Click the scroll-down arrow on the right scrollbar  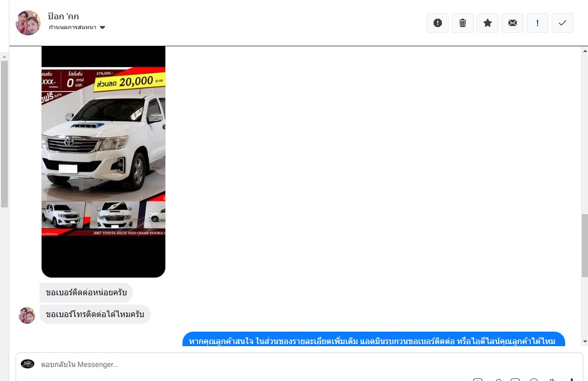tap(585, 341)
